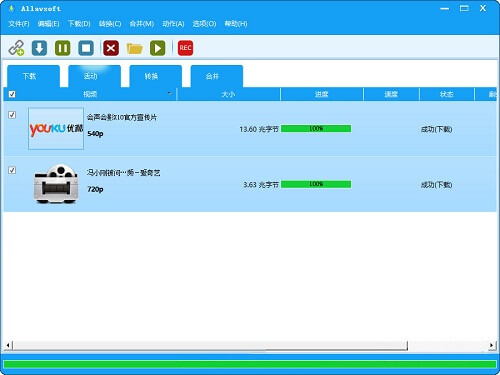This screenshot has width=500, height=375.
Task: Open the 文件(F) menu
Action: (x=19, y=24)
